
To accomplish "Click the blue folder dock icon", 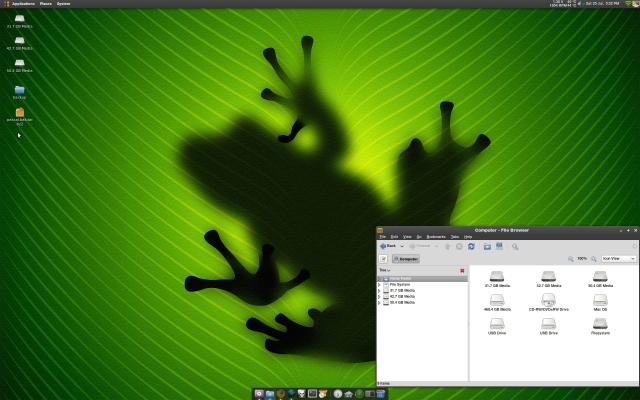I will (270, 394).
